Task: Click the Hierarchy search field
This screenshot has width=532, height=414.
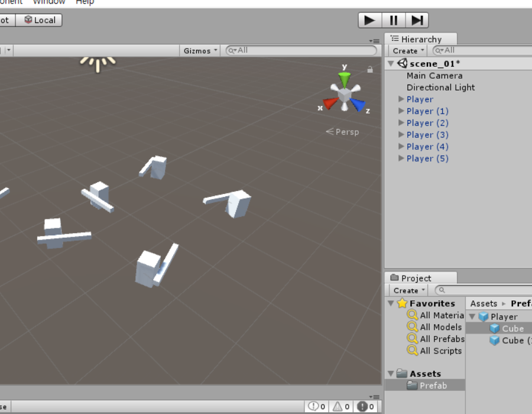Action: click(x=483, y=50)
